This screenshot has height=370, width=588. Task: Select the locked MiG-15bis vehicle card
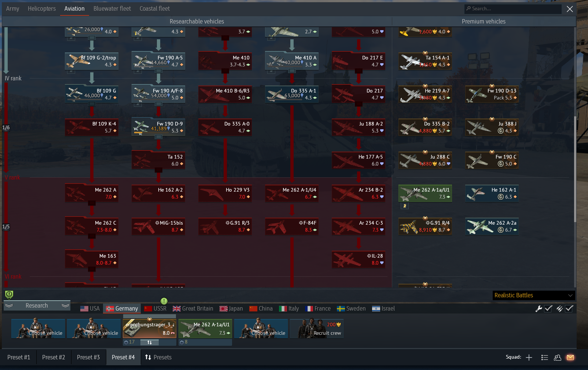pos(158,226)
